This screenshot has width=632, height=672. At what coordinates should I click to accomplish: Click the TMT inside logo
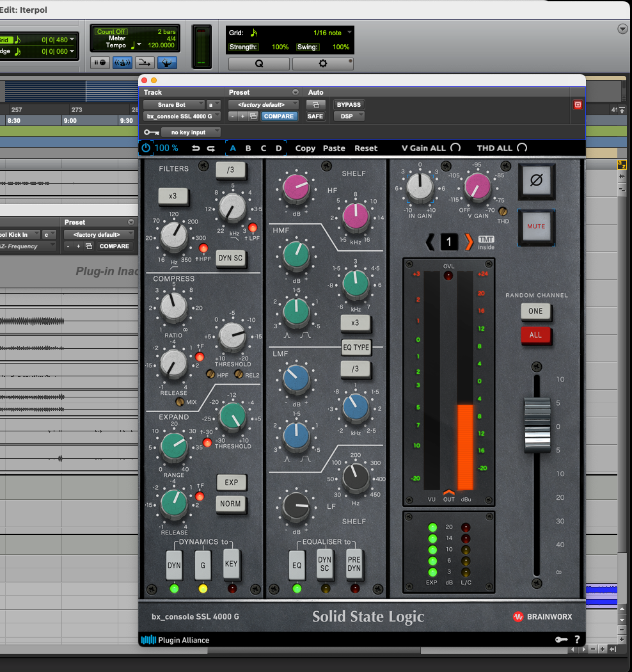(x=486, y=243)
